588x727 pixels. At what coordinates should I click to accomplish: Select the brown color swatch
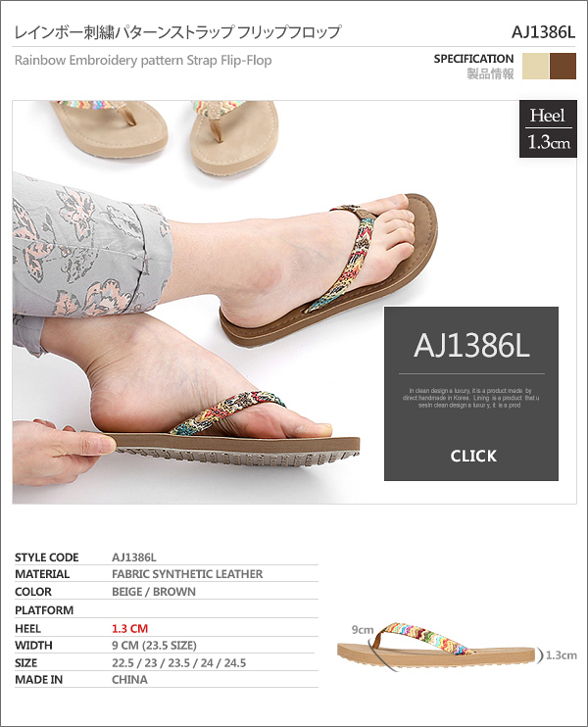(x=563, y=67)
